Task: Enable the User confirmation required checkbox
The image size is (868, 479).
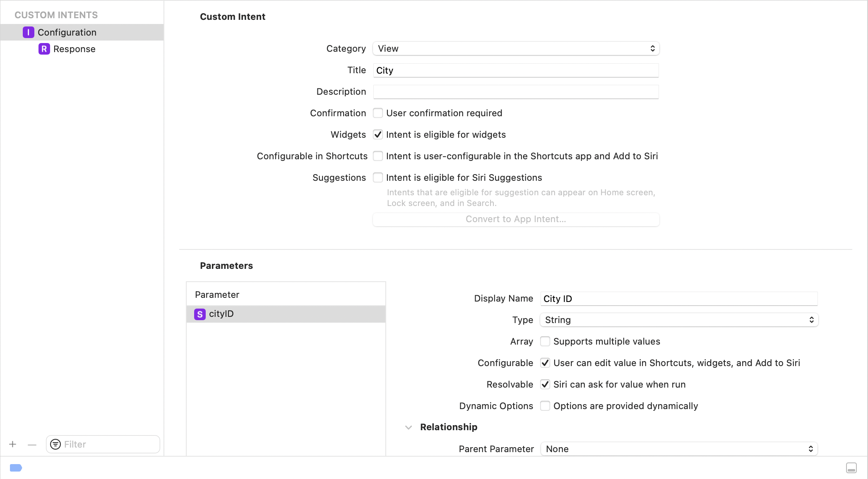Action: (378, 113)
